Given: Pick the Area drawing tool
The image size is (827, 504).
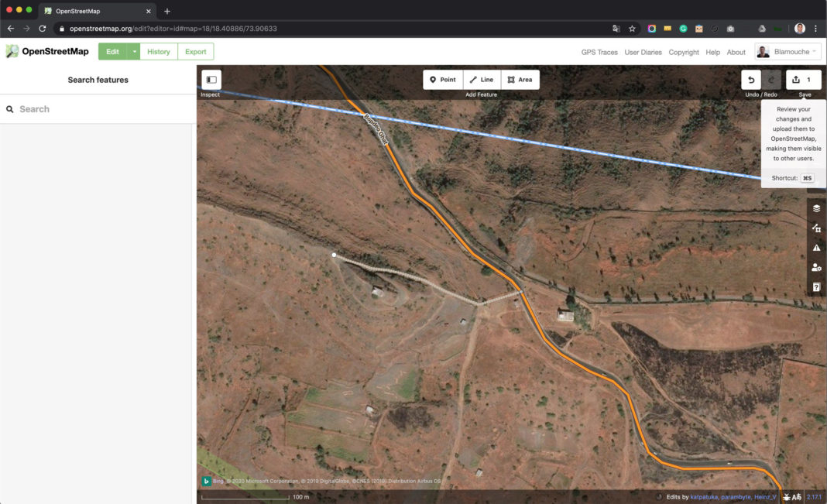Looking at the screenshot, I should coord(520,80).
